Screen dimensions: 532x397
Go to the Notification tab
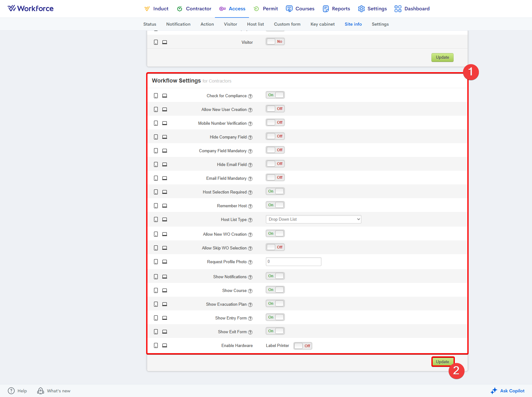[178, 24]
